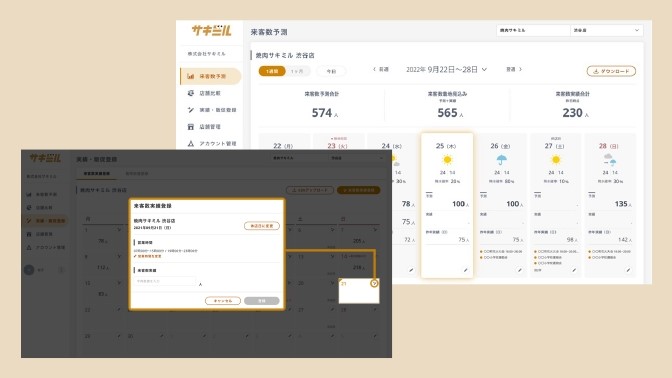The width and height of the screenshot is (672, 378).
Task: Click the pencil edit icon on the 26 (金) card
Action: coord(519,270)
